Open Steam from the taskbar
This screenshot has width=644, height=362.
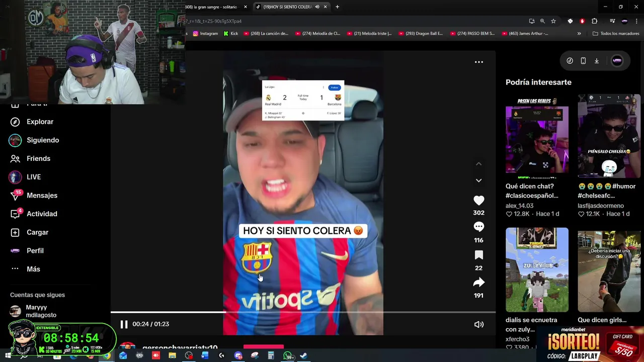tap(303, 356)
